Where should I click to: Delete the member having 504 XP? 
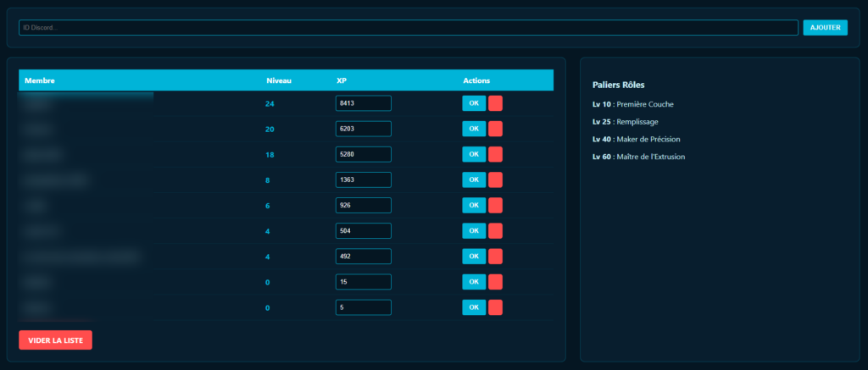pos(495,230)
